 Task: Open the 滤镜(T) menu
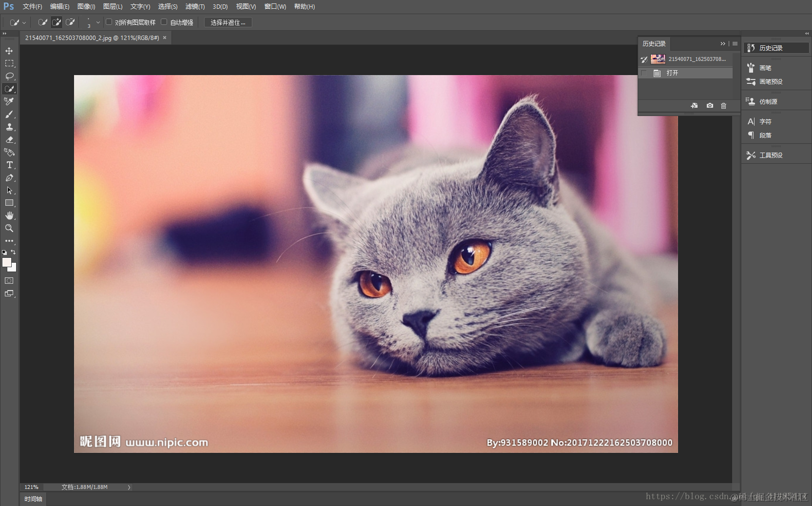point(195,6)
